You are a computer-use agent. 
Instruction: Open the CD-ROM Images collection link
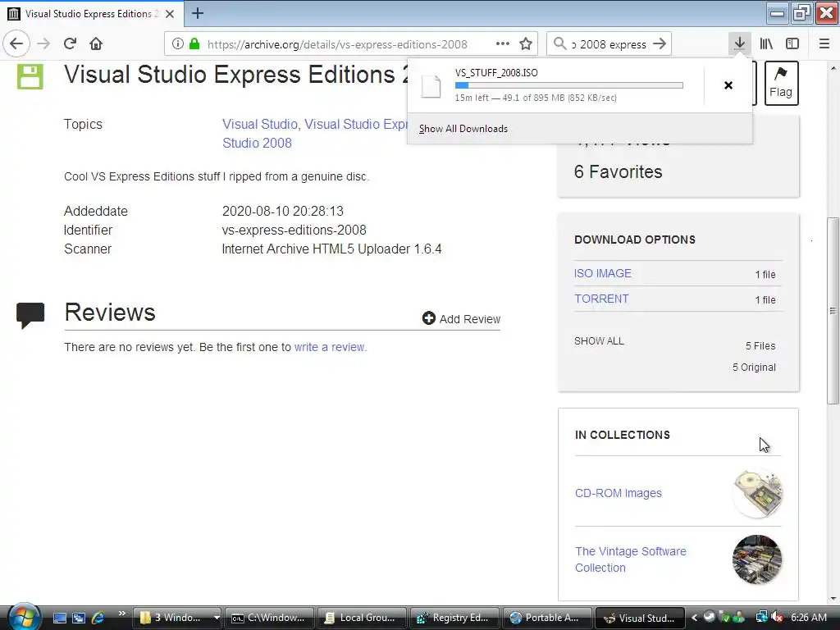coord(619,493)
